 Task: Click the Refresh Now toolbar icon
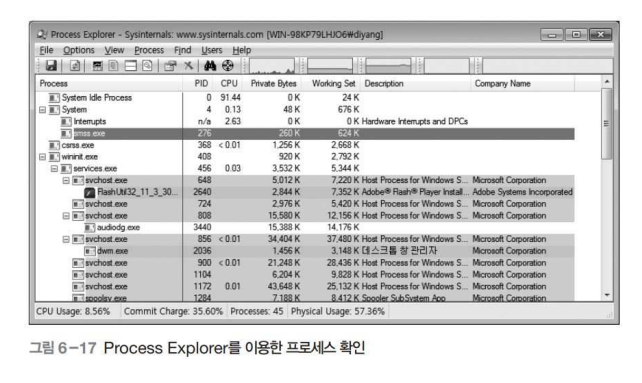coord(75,66)
